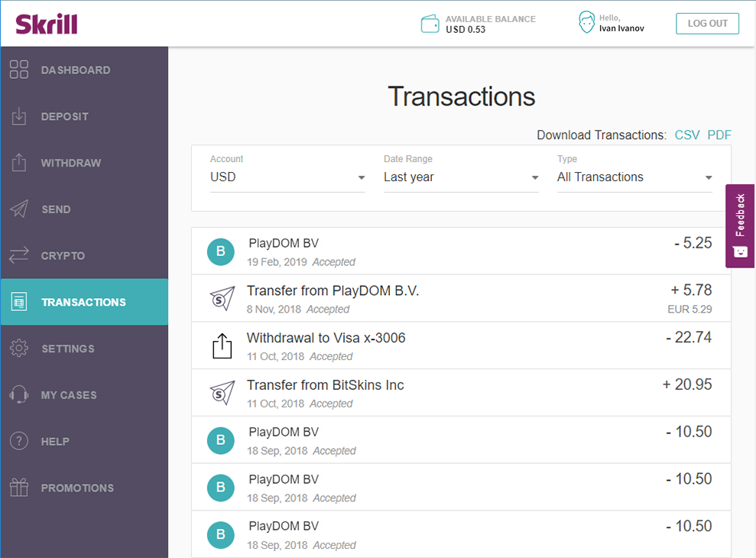Viewport: 756px width, 558px height.
Task: Open Transfer from PlayDOM B.V. transaction
Action: pos(461,299)
